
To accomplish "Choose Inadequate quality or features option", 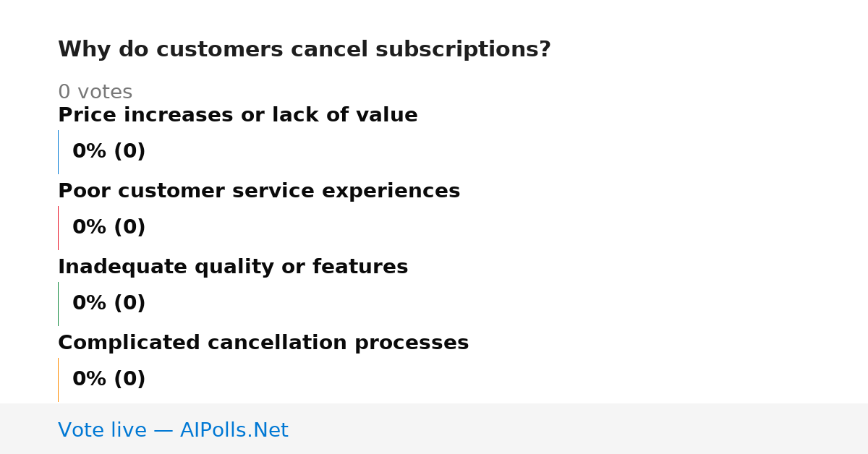I will (x=233, y=267).
